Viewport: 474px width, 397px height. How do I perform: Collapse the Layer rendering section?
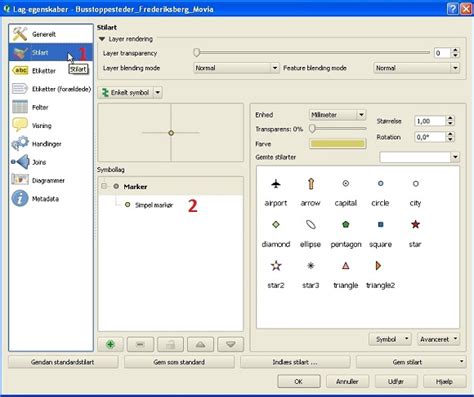102,39
